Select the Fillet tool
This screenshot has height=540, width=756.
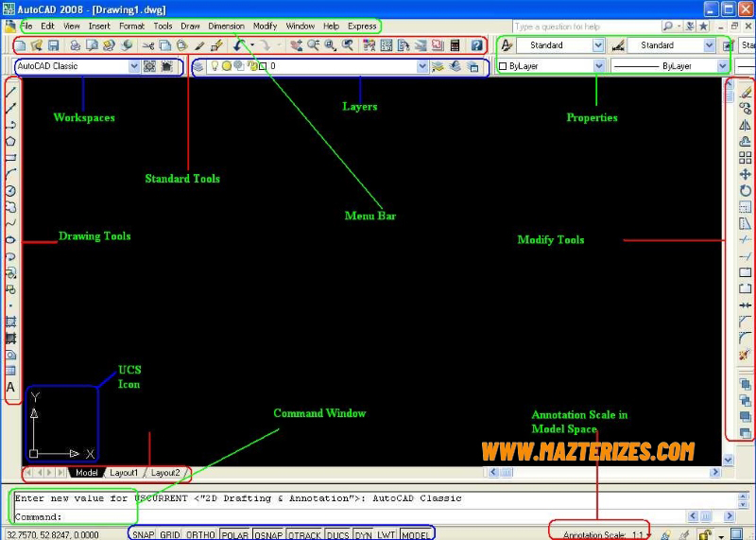[746, 339]
